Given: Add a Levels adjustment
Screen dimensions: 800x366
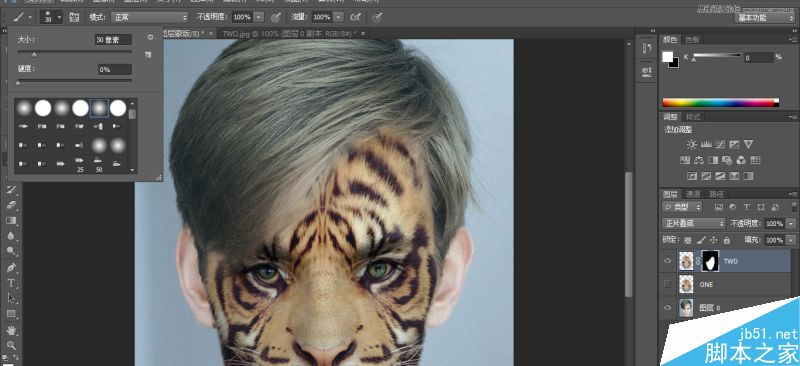Looking at the screenshot, I should (706, 144).
